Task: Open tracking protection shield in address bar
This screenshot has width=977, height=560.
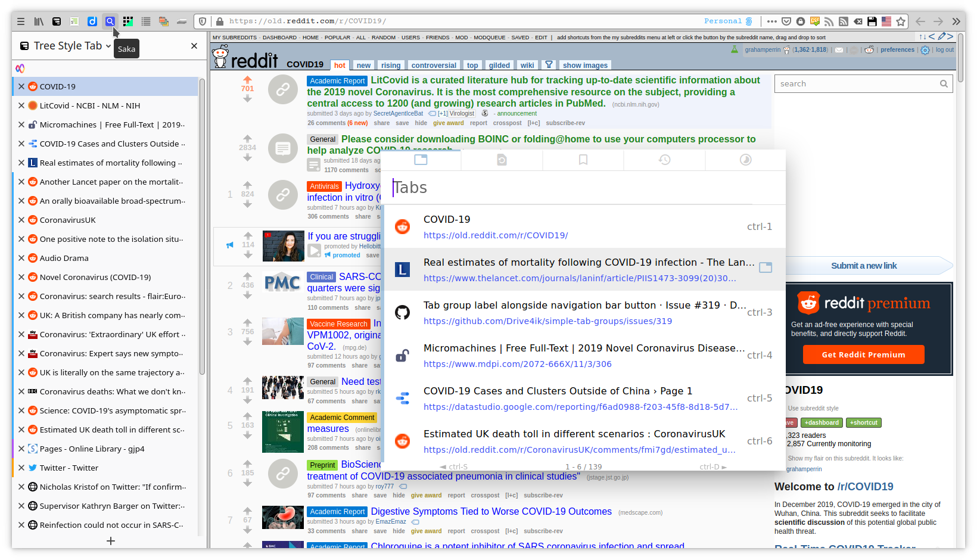Action: 203,21
